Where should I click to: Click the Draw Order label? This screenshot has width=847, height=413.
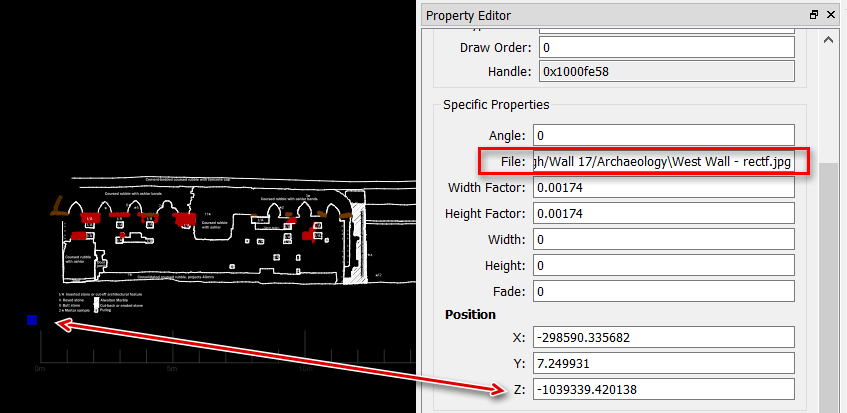click(x=496, y=48)
